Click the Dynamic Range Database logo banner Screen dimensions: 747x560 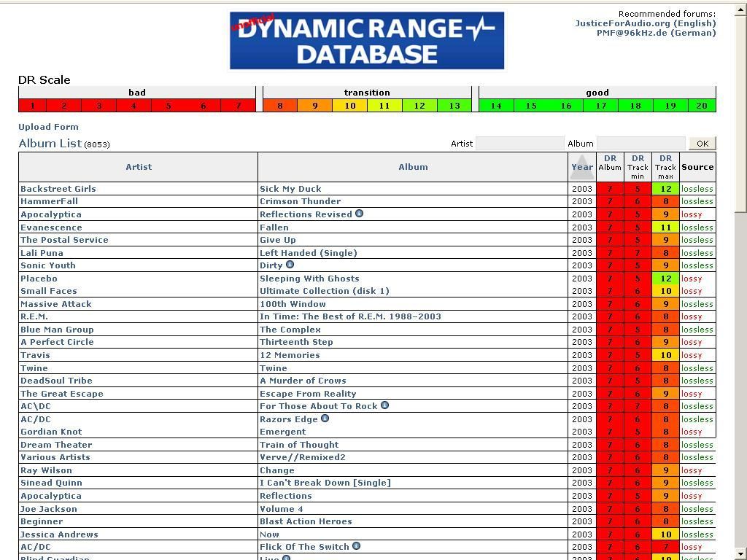(367, 41)
